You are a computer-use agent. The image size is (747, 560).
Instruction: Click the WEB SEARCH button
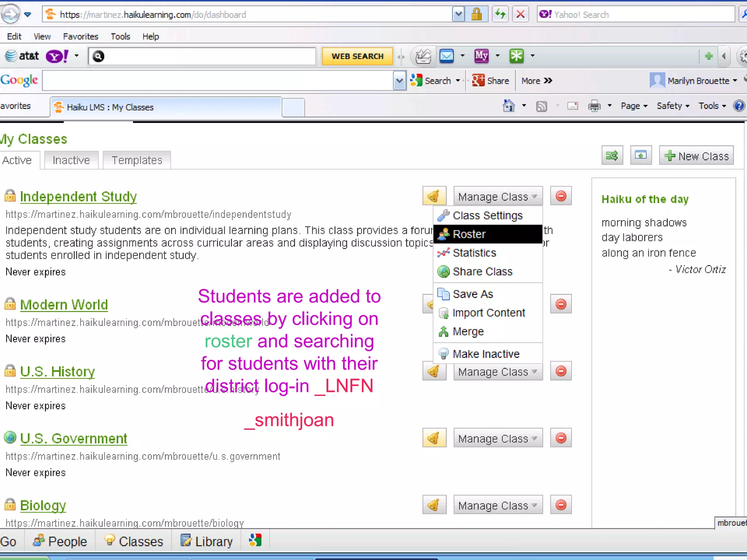point(357,56)
